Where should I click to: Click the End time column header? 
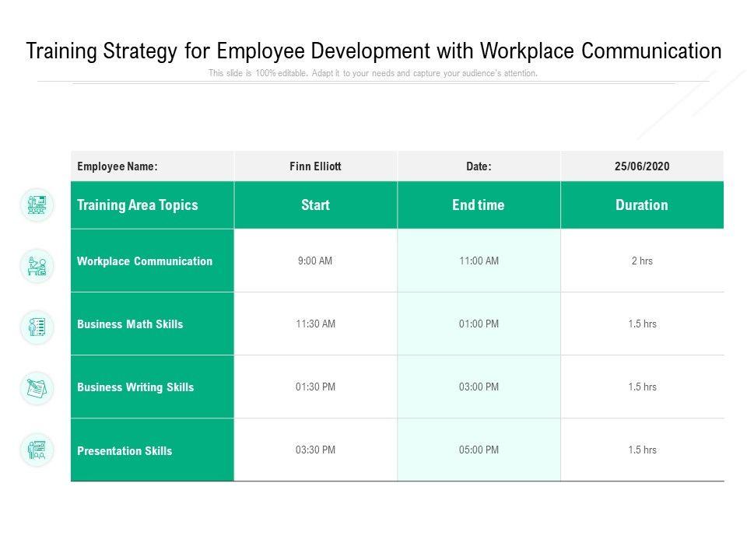[x=478, y=205]
